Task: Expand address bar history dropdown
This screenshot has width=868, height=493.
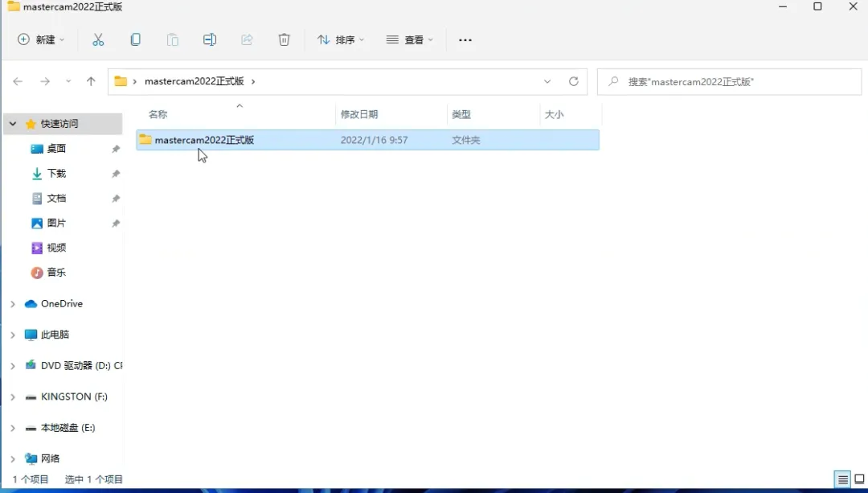Action: [x=547, y=81]
